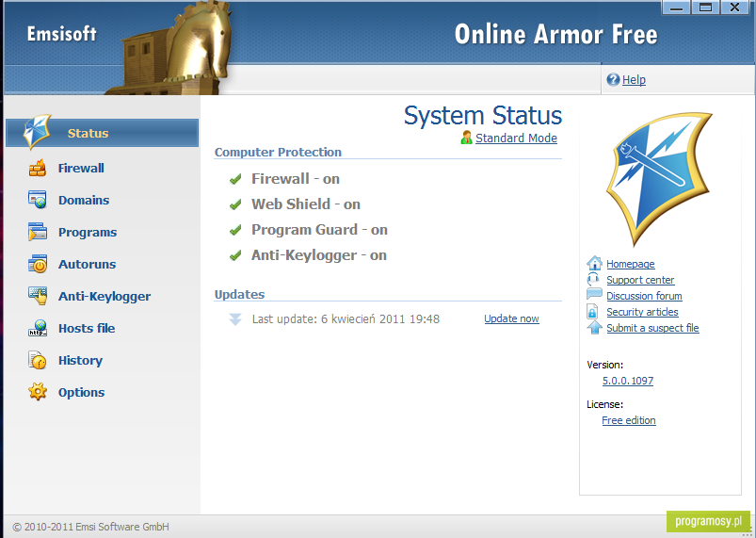Click the Firewall brick wall icon
Image resolution: width=756 pixels, height=538 pixels.
(37, 168)
